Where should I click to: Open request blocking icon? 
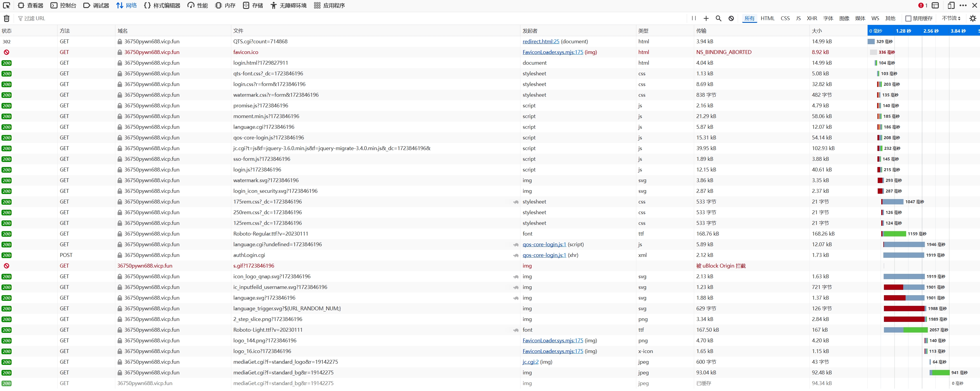coord(731,18)
